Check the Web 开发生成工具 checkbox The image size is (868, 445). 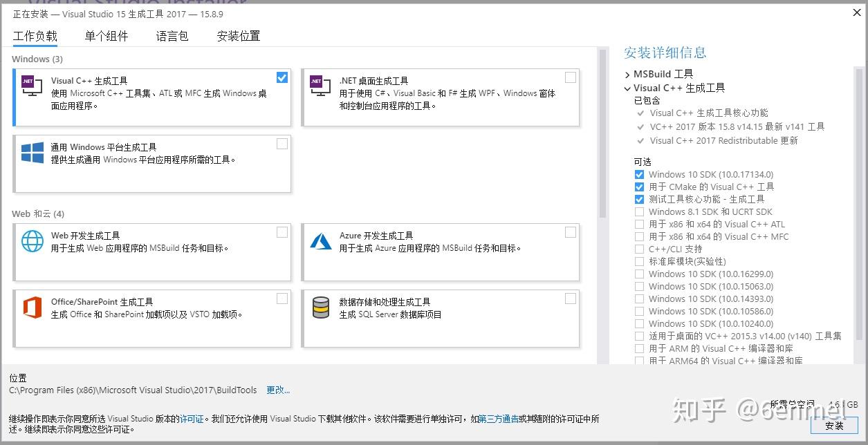pos(282,232)
